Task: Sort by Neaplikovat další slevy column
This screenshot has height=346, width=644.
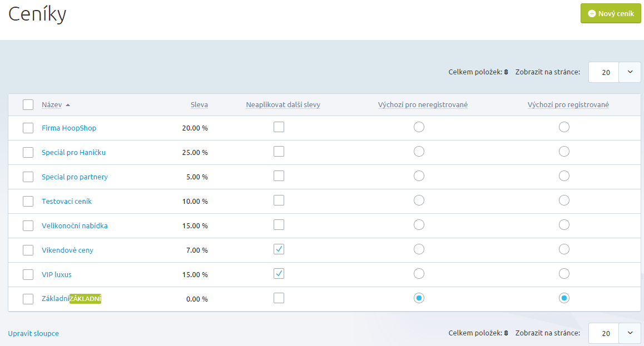Action: coord(283,104)
